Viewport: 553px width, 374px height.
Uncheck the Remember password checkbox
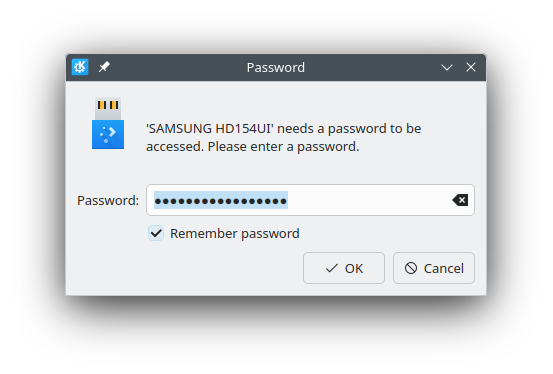156,233
